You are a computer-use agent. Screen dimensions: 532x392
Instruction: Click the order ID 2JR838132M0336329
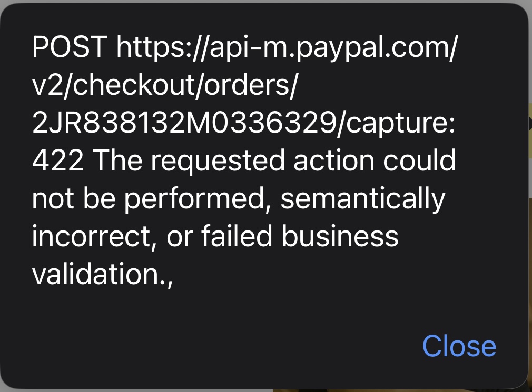[x=184, y=123]
